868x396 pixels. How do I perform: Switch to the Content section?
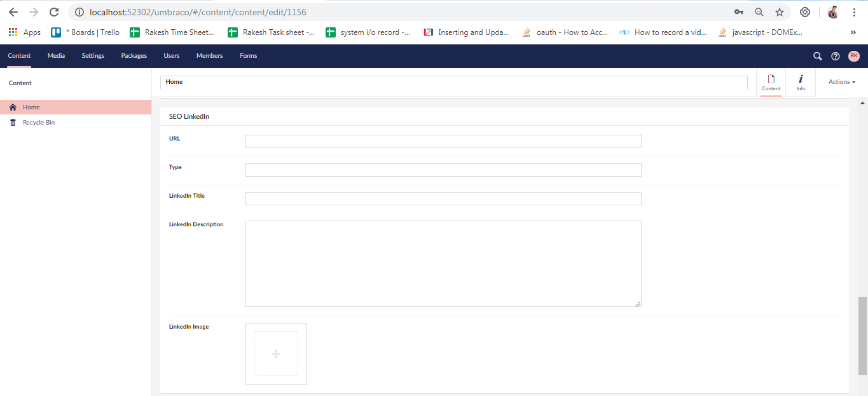coord(19,56)
